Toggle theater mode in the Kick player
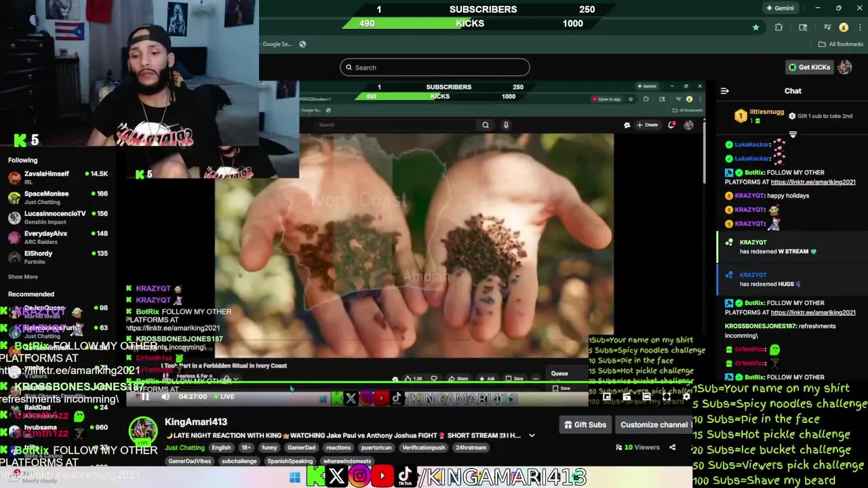 [646, 396]
